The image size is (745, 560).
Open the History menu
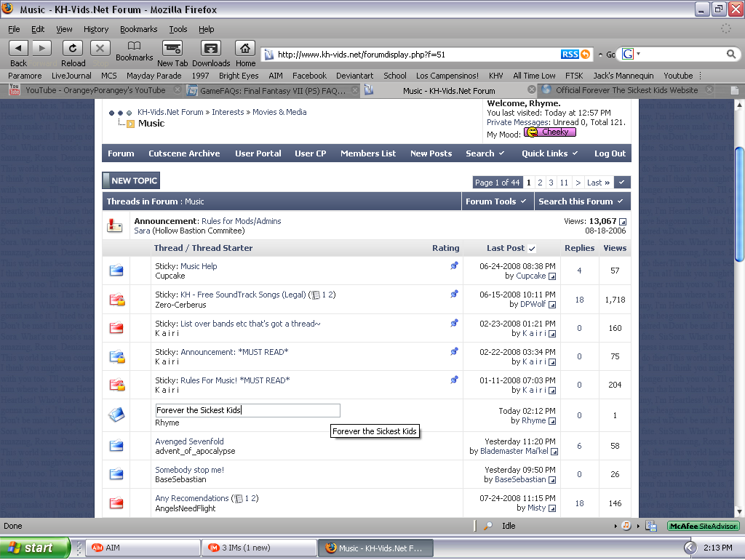point(96,29)
